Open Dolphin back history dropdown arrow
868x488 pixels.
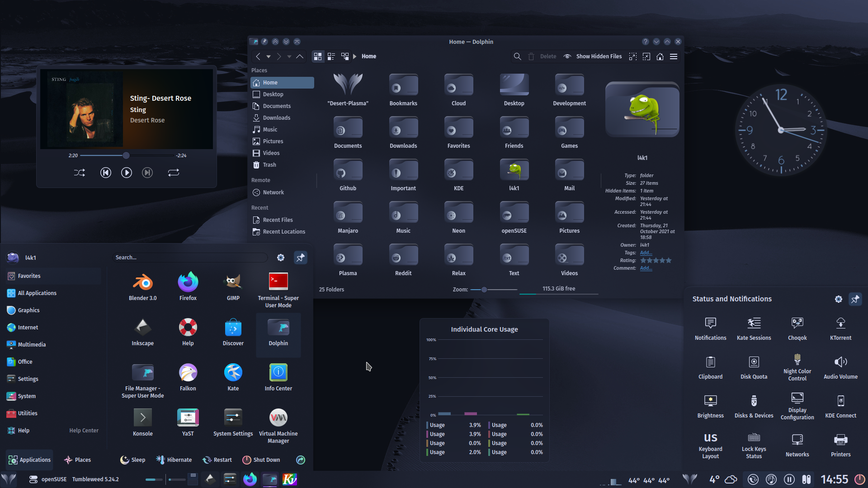tap(269, 56)
